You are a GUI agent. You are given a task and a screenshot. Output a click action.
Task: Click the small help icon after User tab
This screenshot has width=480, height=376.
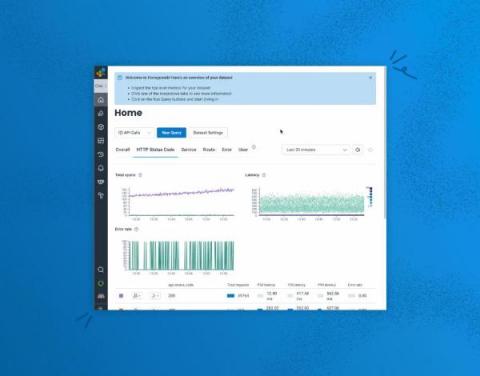point(254,147)
